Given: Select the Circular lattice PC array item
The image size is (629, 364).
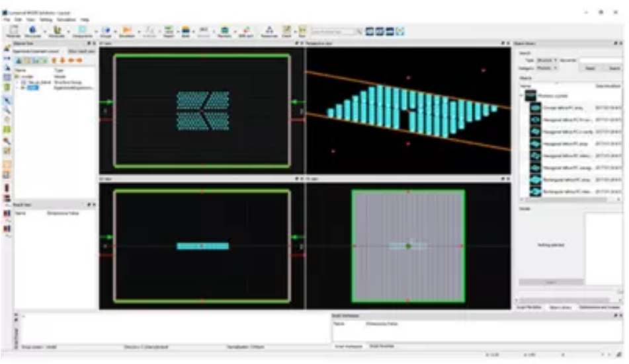Looking at the screenshot, I should 563,108.
